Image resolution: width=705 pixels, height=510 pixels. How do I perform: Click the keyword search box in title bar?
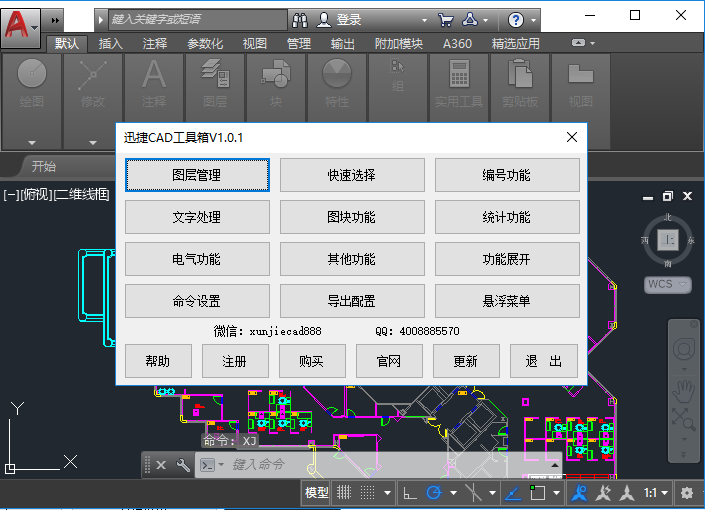tap(197, 20)
